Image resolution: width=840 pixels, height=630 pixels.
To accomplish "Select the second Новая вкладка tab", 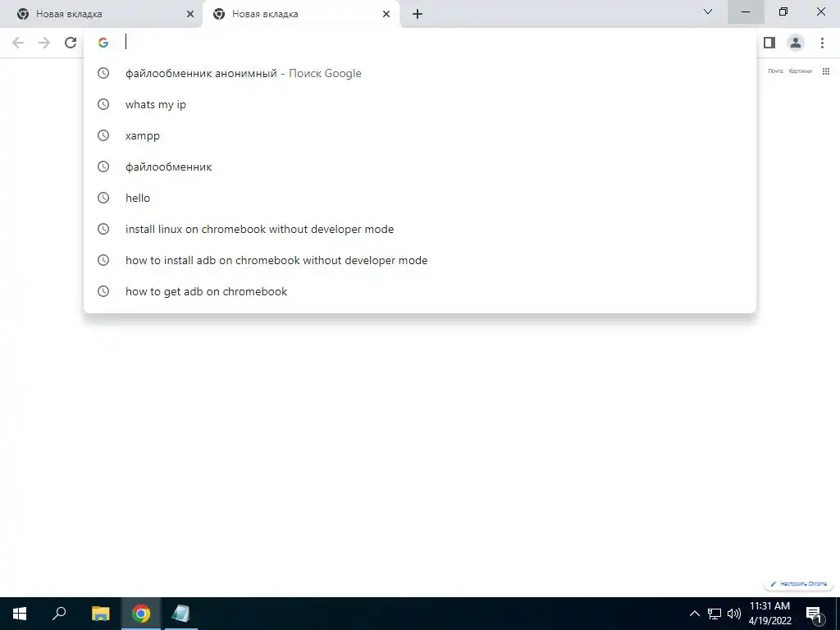I will click(301, 14).
